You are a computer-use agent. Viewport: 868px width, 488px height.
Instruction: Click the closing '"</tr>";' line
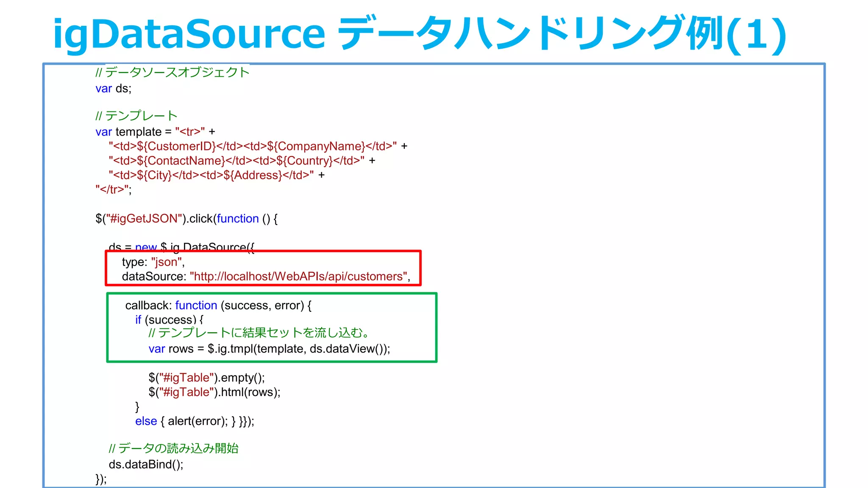(114, 189)
